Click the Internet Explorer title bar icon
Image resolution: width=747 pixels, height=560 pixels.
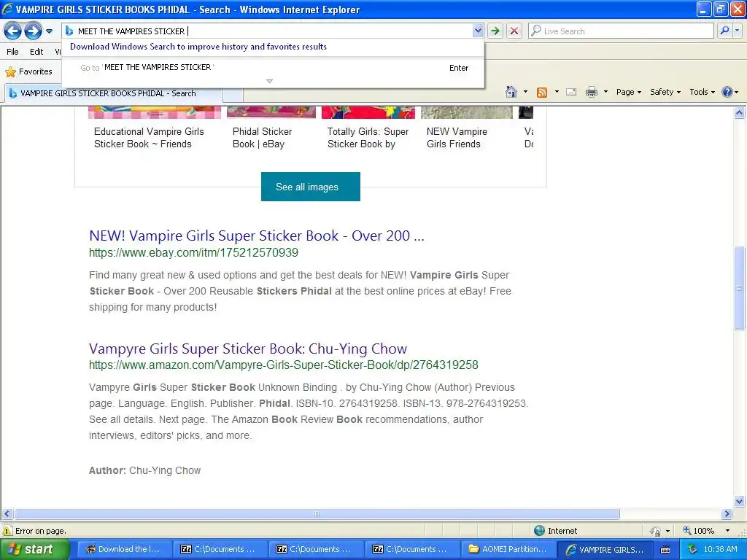7,9
